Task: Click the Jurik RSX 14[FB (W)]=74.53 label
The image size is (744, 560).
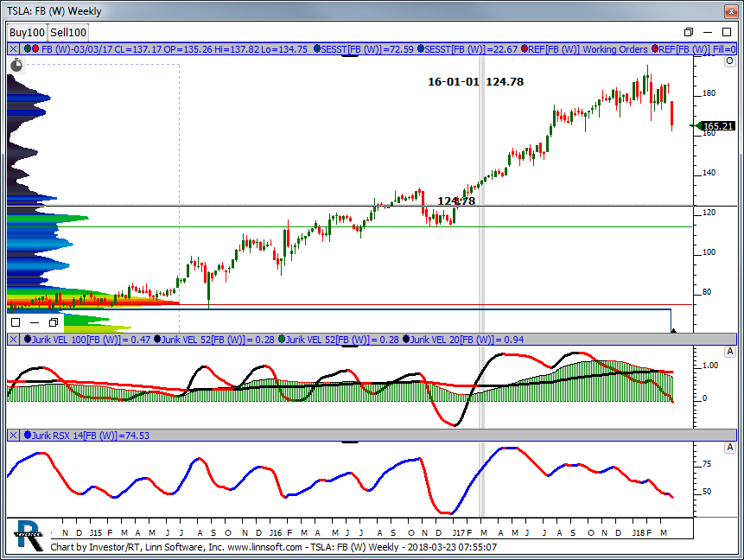Action: tap(91, 436)
